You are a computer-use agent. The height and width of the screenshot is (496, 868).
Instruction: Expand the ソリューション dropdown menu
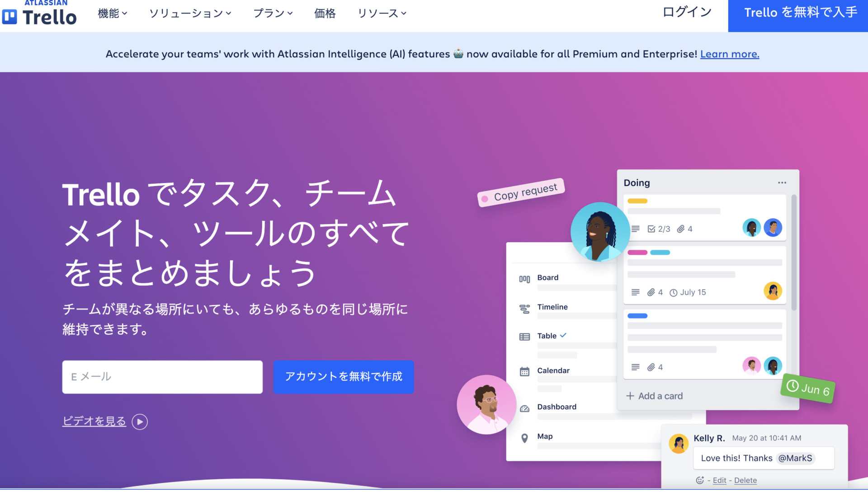point(190,14)
